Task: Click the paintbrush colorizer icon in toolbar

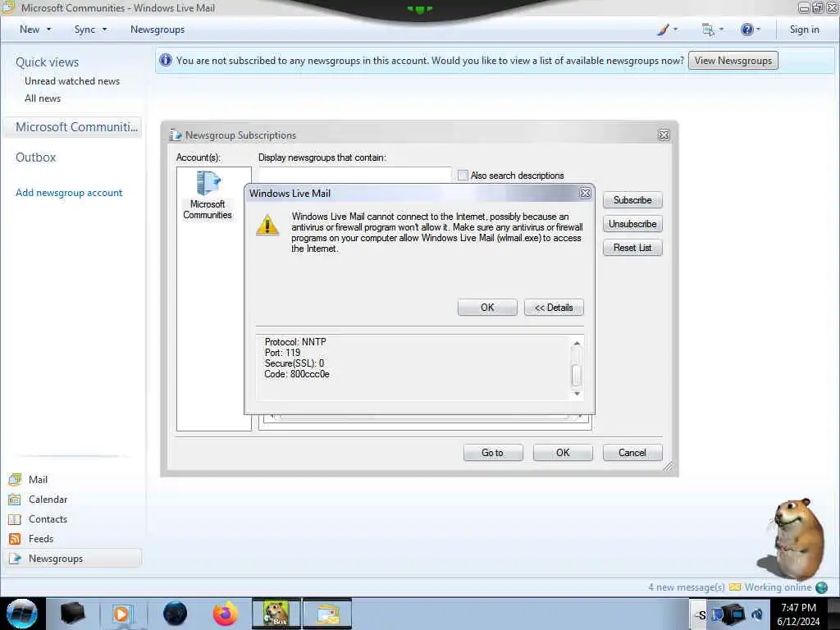Action: point(663,30)
